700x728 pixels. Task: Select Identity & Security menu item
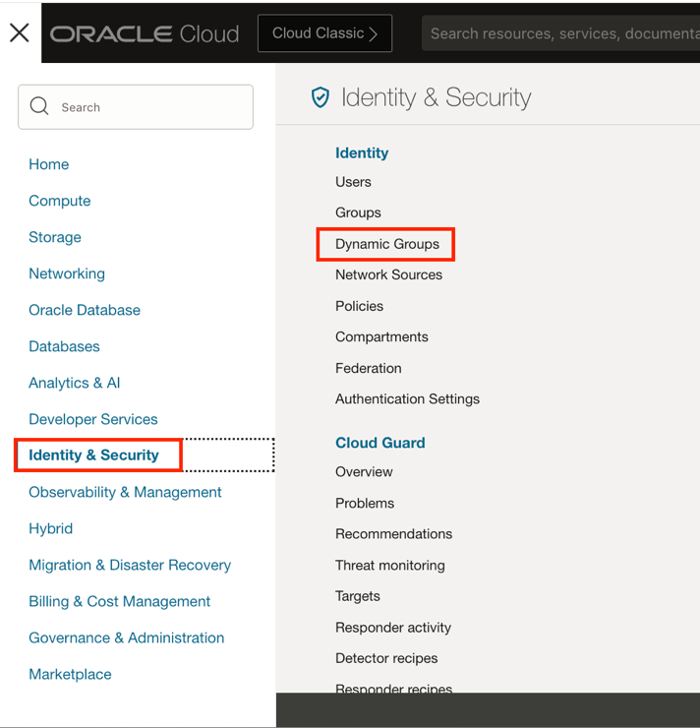[x=94, y=455]
